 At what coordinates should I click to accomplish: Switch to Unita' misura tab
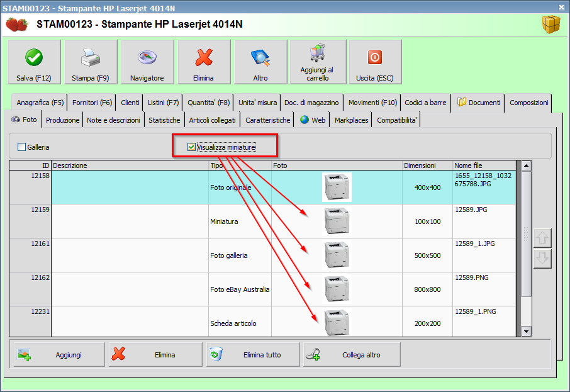click(x=258, y=103)
